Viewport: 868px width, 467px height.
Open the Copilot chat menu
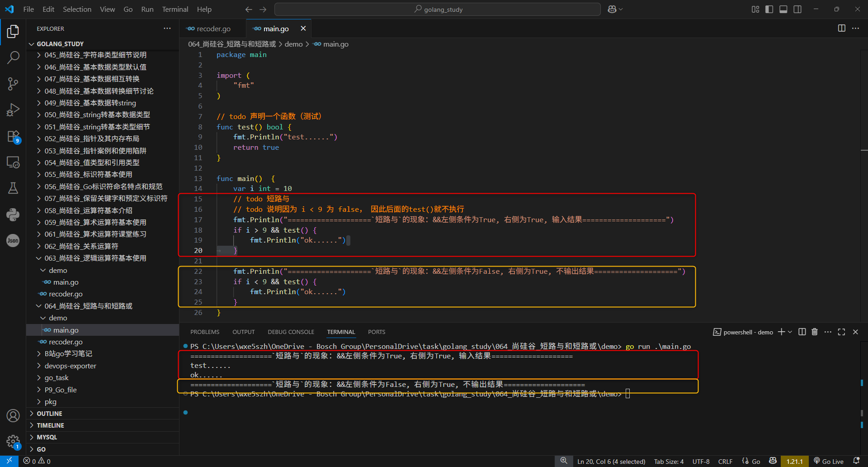[615, 9]
